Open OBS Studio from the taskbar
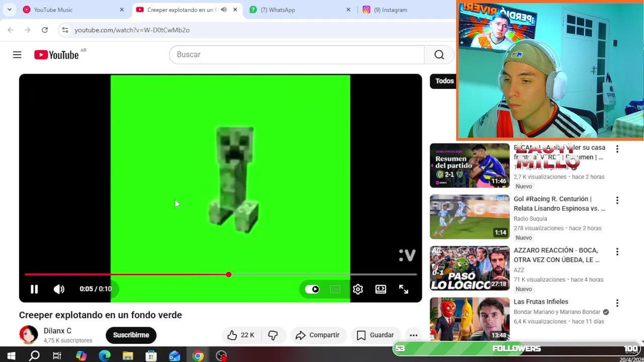Viewport: 644px width, 362px height. click(221, 356)
